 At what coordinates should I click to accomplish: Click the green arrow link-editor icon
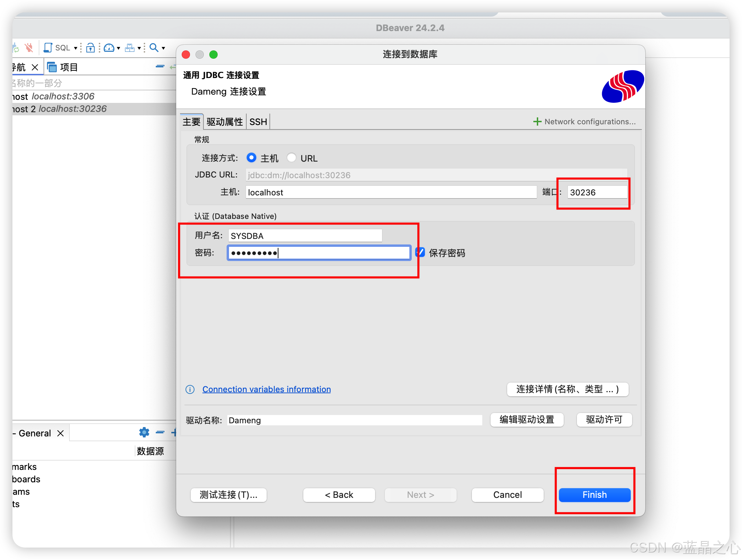173,67
